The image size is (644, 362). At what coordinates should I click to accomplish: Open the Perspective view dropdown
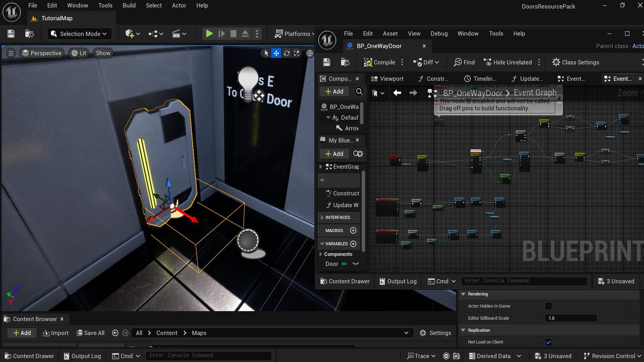click(x=42, y=53)
